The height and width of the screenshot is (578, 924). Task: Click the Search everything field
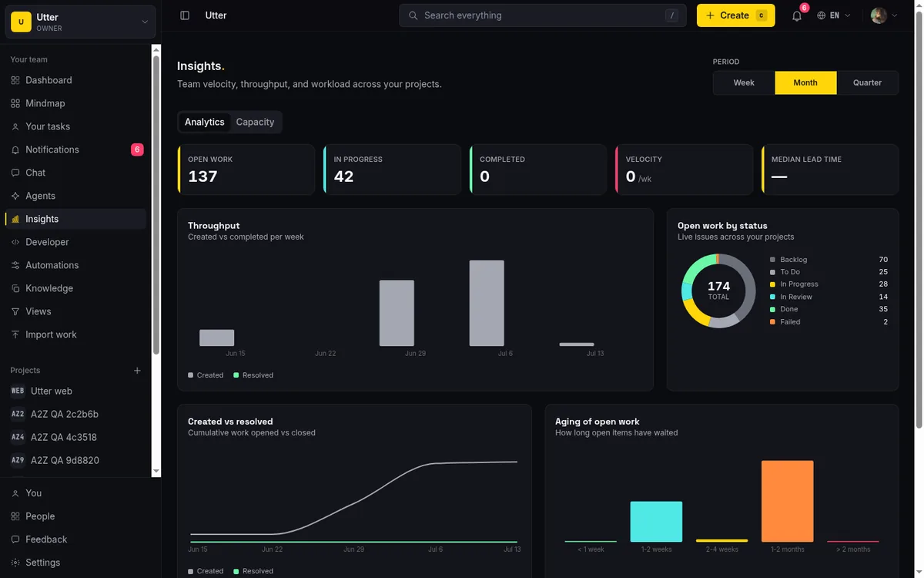542,15
